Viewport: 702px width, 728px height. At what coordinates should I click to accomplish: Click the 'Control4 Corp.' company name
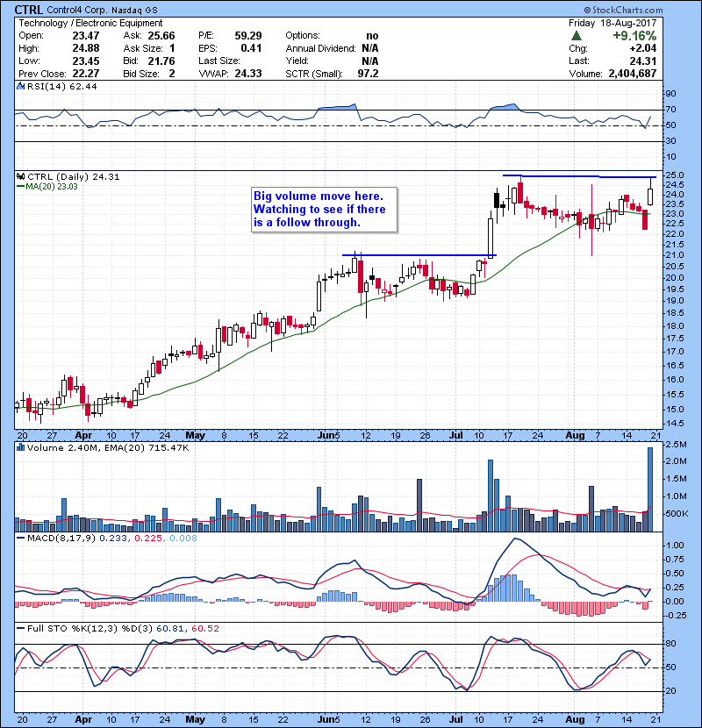pos(76,10)
